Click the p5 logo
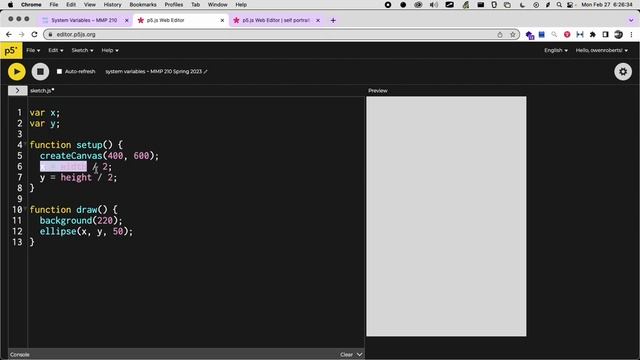Viewport: 640px width, 360px height. 11,51
